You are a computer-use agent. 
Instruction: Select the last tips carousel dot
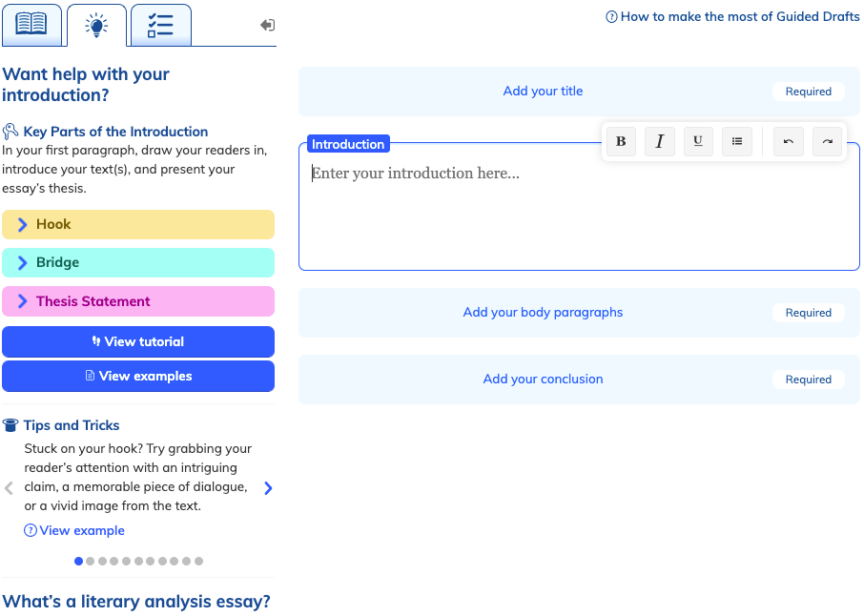pos(199,561)
